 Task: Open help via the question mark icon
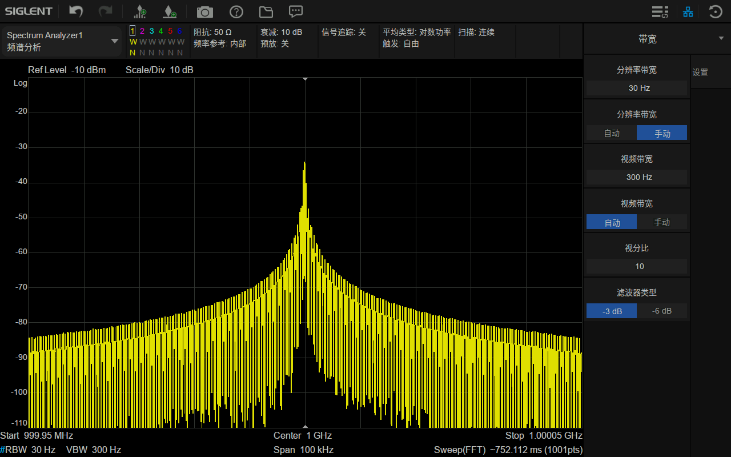tap(236, 12)
